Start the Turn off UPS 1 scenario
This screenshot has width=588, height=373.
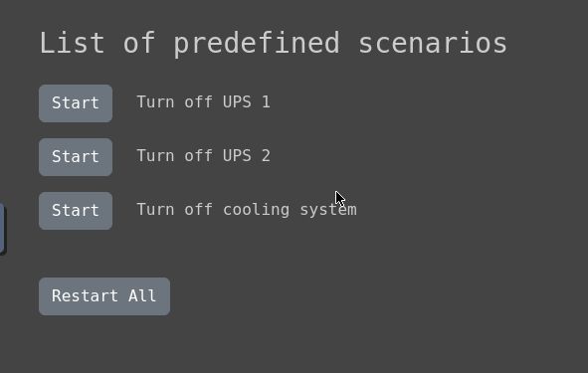tap(76, 103)
